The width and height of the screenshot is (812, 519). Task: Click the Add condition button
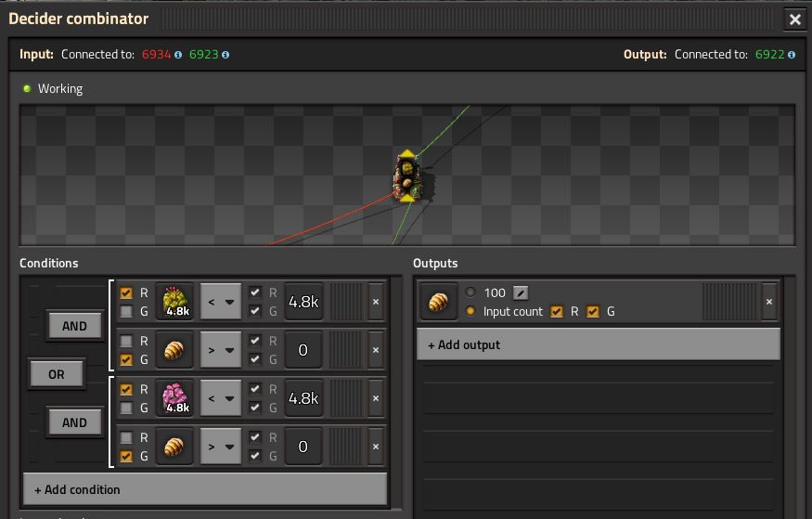204,489
